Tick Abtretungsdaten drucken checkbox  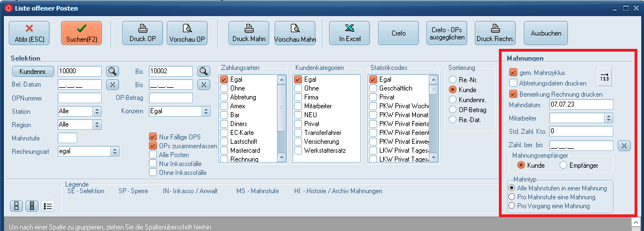[x=513, y=83]
